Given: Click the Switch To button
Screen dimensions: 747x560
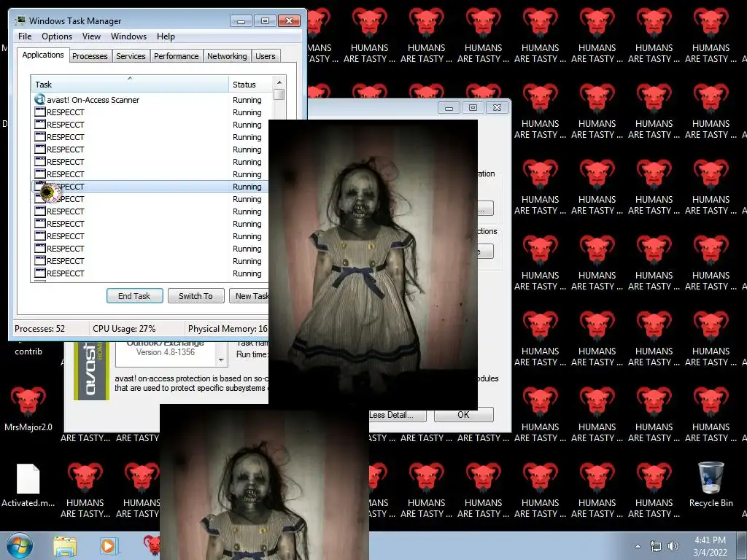Looking at the screenshot, I should pyautogui.click(x=196, y=296).
